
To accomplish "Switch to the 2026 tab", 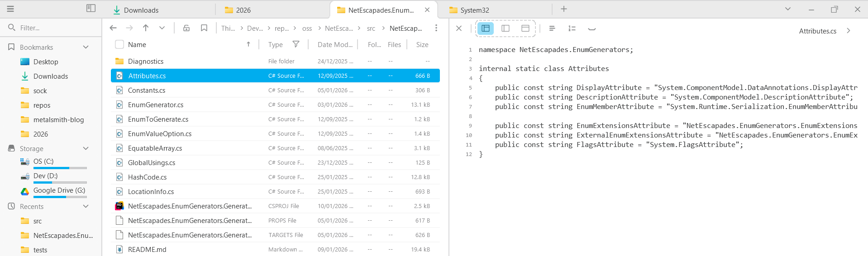I will pyautogui.click(x=273, y=10).
